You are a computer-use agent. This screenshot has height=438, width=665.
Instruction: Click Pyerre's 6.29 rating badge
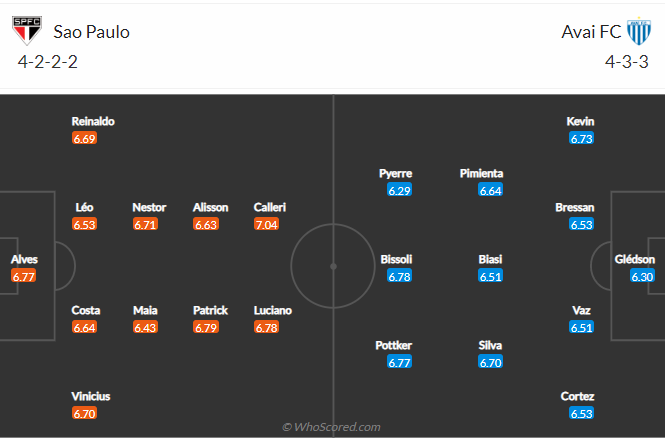pyautogui.click(x=399, y=190)
